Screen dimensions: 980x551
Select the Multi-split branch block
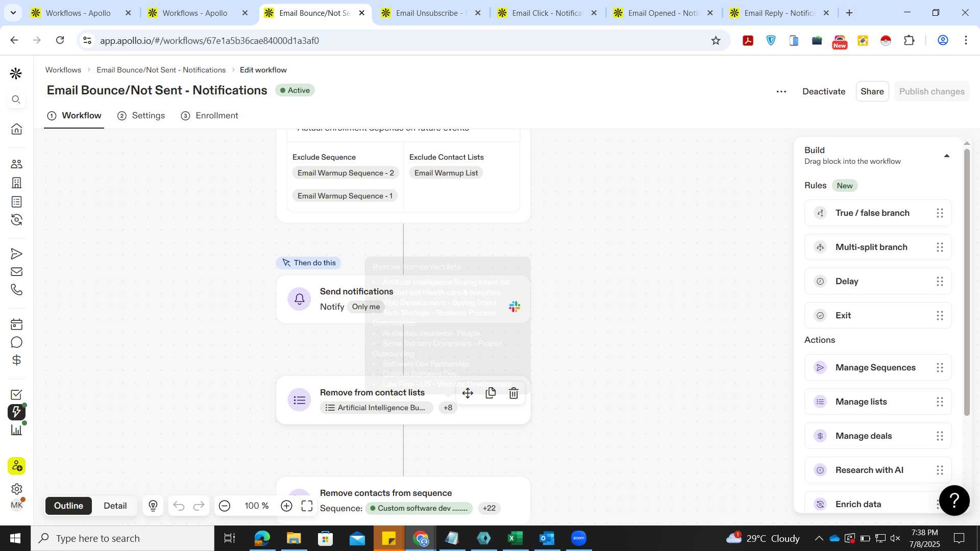click(x=878, y=247)
